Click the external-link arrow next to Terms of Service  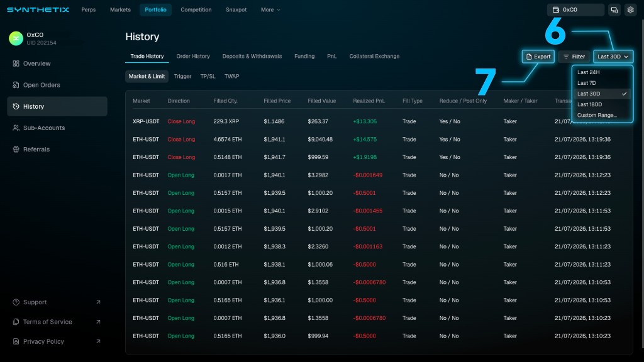point(98,322)
